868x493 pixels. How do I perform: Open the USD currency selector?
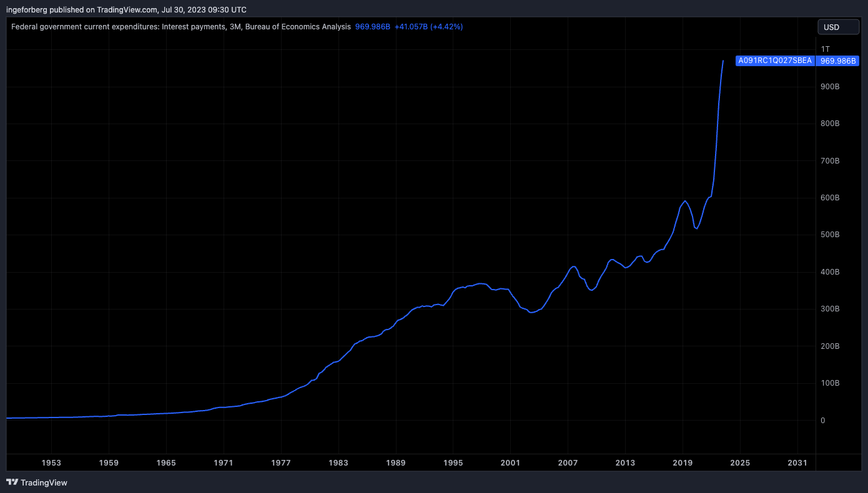(x=839, y=27)
